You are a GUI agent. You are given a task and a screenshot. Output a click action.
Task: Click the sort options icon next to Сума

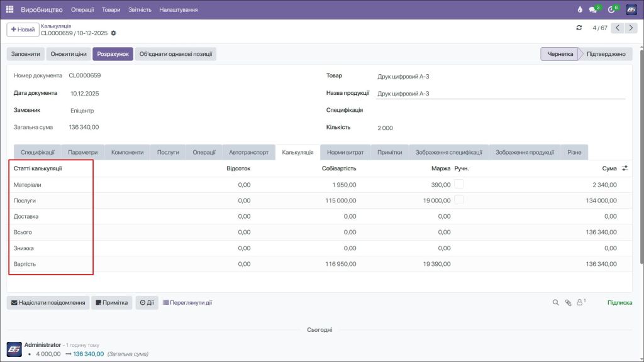point(625,168)
